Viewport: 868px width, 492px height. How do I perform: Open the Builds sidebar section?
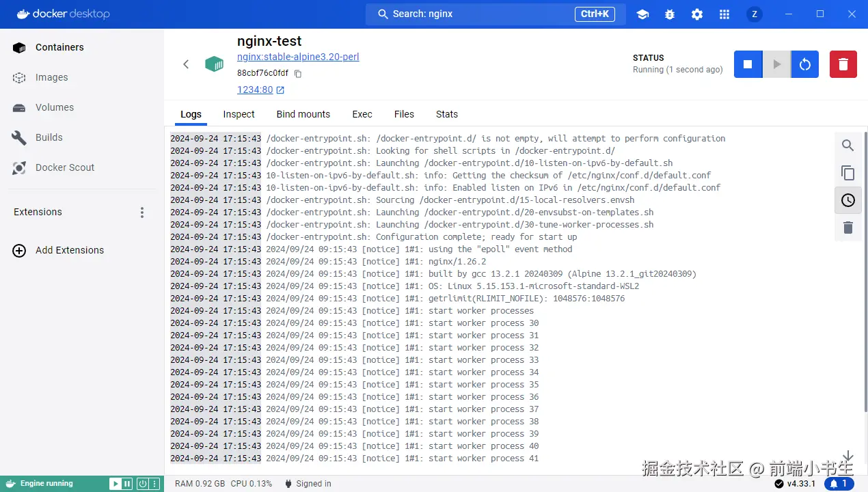(82, 137)
